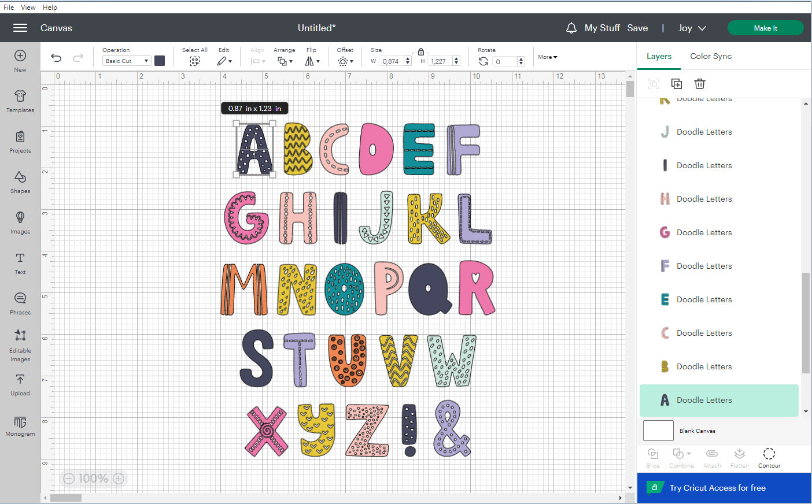Open the Joy account dropdown

click(692, 28)
